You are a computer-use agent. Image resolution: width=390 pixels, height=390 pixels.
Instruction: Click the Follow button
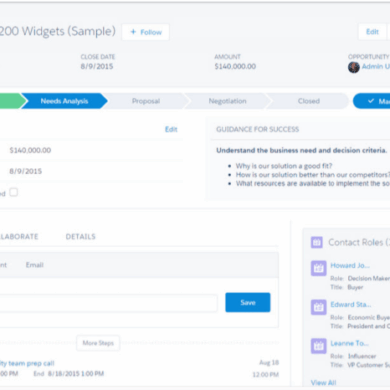[x=145, y=32]
